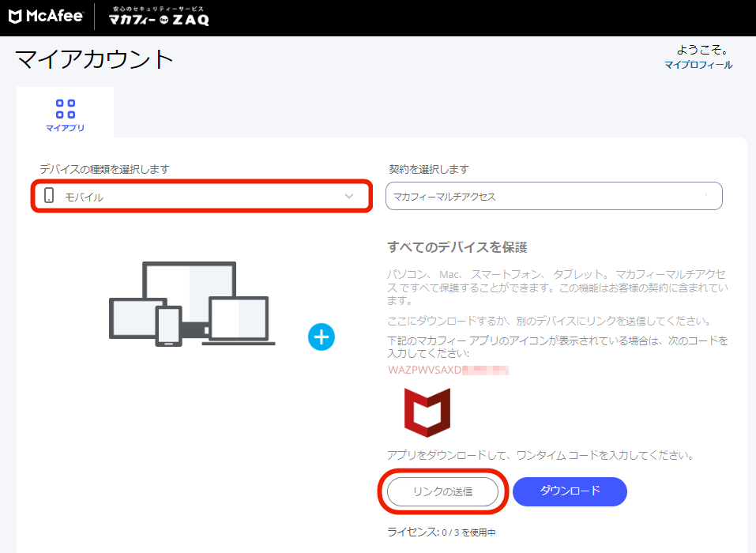Open the マイアプリ tab
This screenshot has width=756, height=553.
(x=65, y=112)
